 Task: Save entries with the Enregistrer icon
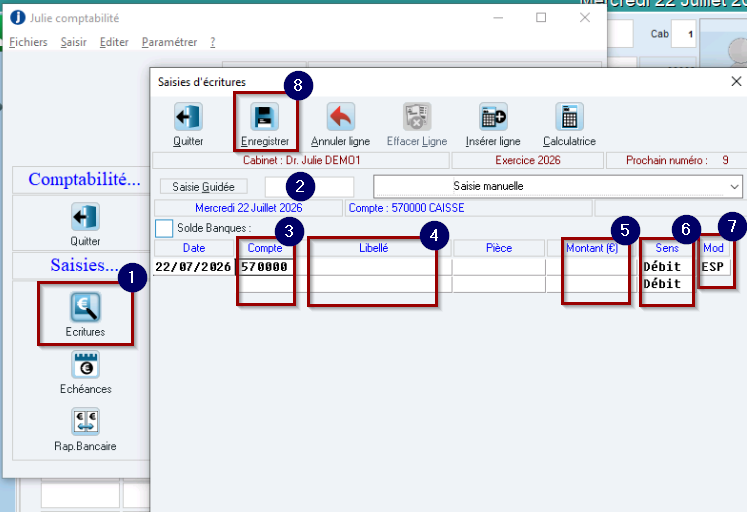pos(264,117)
